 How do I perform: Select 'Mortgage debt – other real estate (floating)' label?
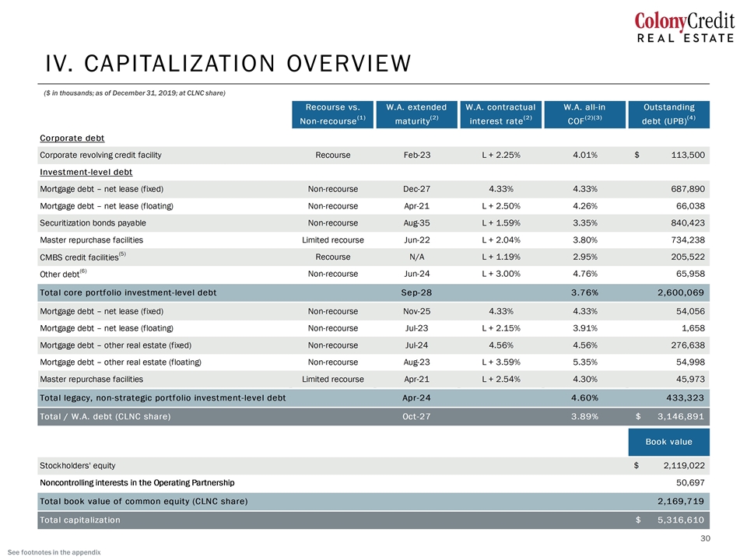pos(121,362)
